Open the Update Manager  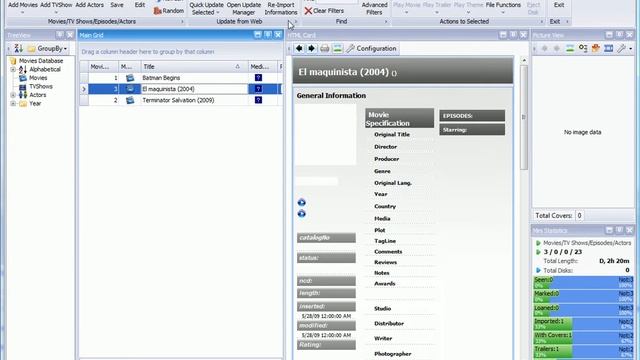tap(244, 8)
